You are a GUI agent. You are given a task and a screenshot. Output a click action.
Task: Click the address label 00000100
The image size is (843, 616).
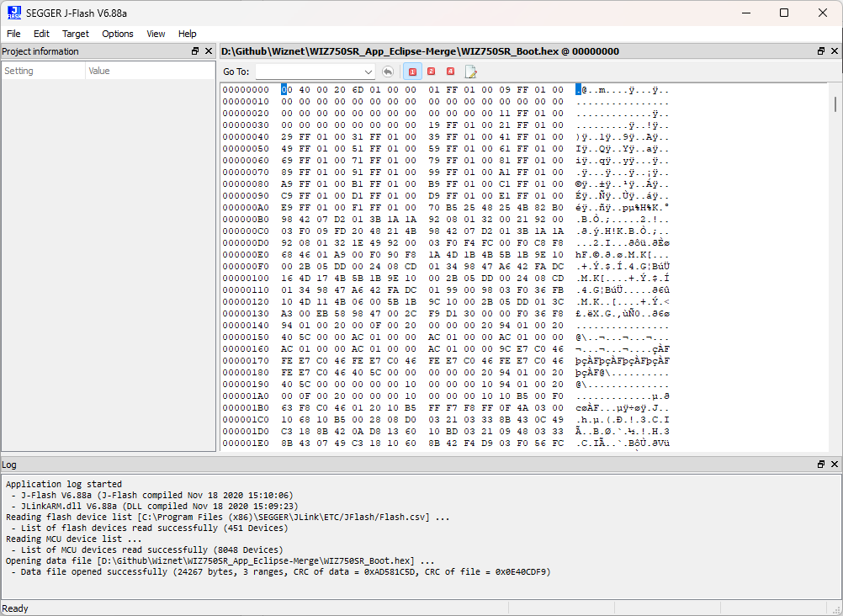coord(246,279)
